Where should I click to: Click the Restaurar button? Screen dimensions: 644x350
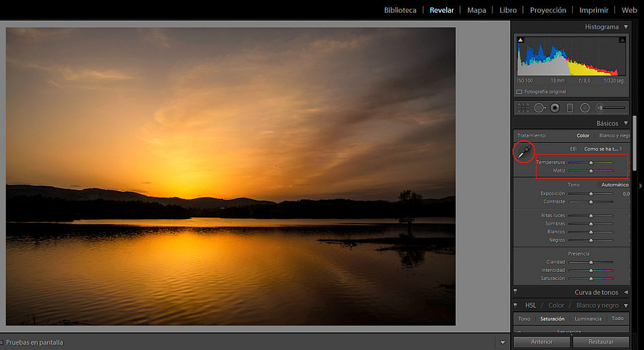point(601,342)
